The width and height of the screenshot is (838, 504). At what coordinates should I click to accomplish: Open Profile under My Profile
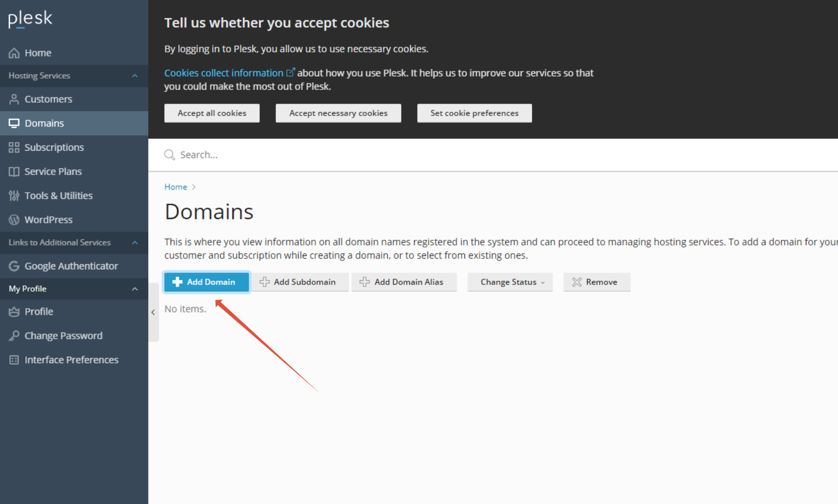(x=74, y=312)
